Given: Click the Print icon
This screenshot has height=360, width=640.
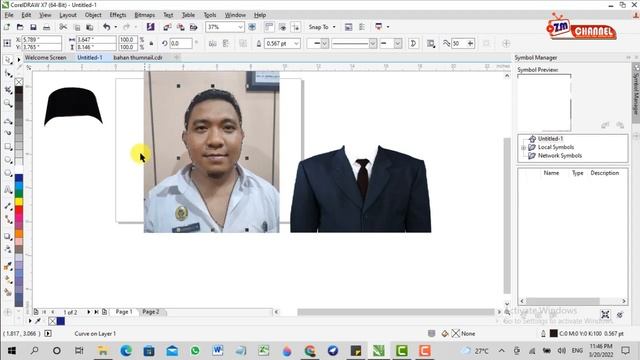Looking at the screenshot, I should pyautogui.click(x=47, y=27).
